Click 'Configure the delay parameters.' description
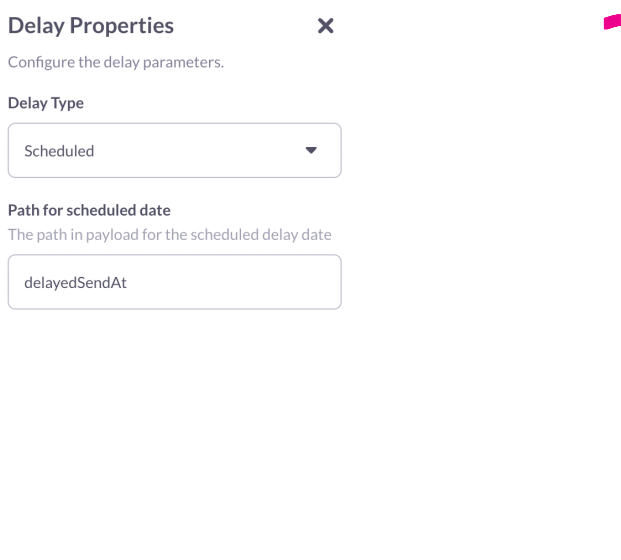Screen dimensions: 621x560 (115, 62)
